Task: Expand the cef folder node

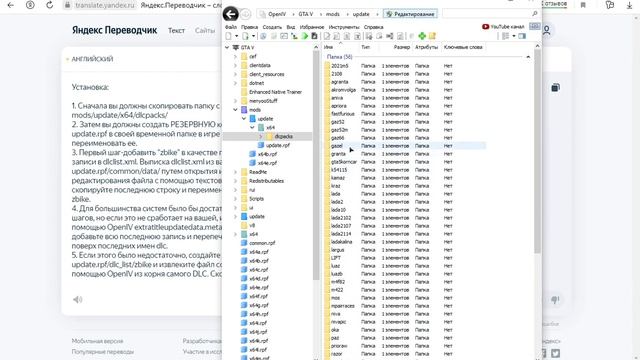Action: (x=236, y=57)
